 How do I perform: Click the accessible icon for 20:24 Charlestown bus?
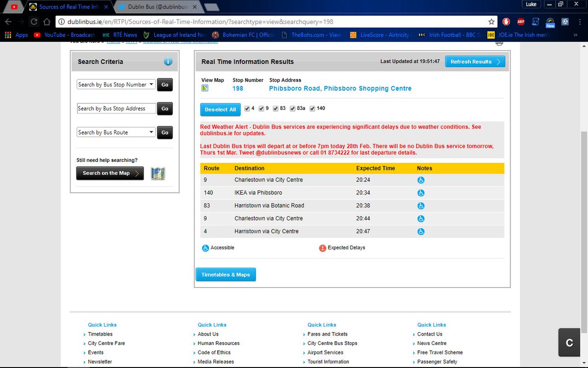[420, 180]
